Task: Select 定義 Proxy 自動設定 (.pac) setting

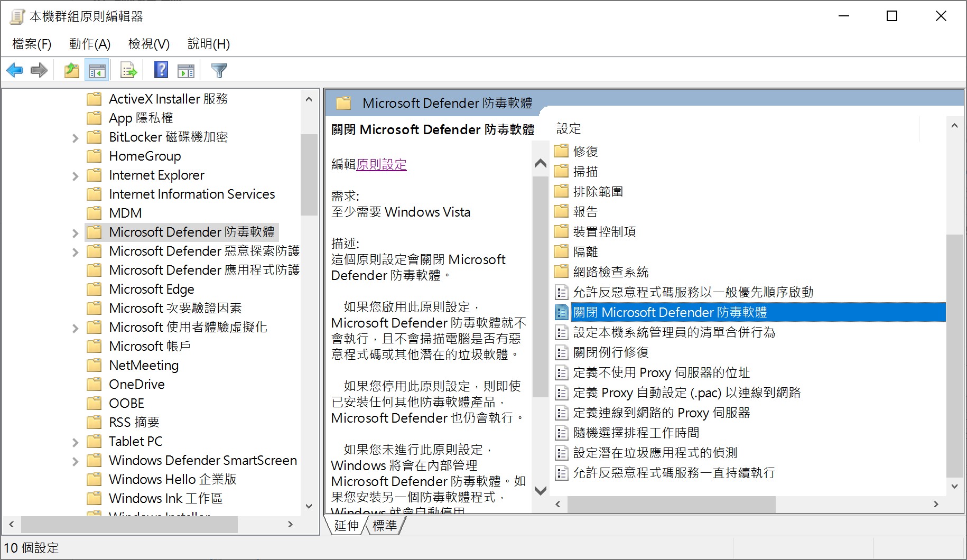Action: pos(686,393)
